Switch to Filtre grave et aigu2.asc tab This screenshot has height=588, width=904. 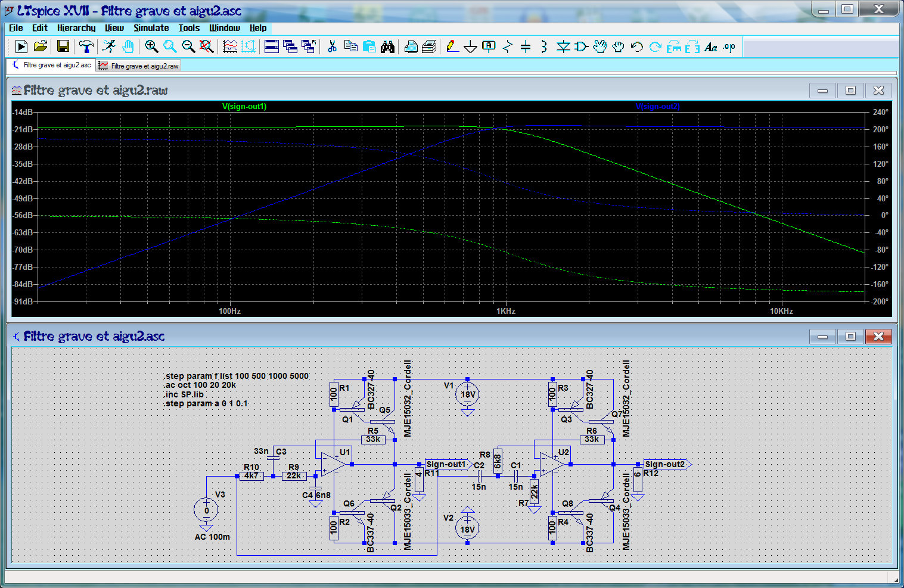(x=51, y=65)
